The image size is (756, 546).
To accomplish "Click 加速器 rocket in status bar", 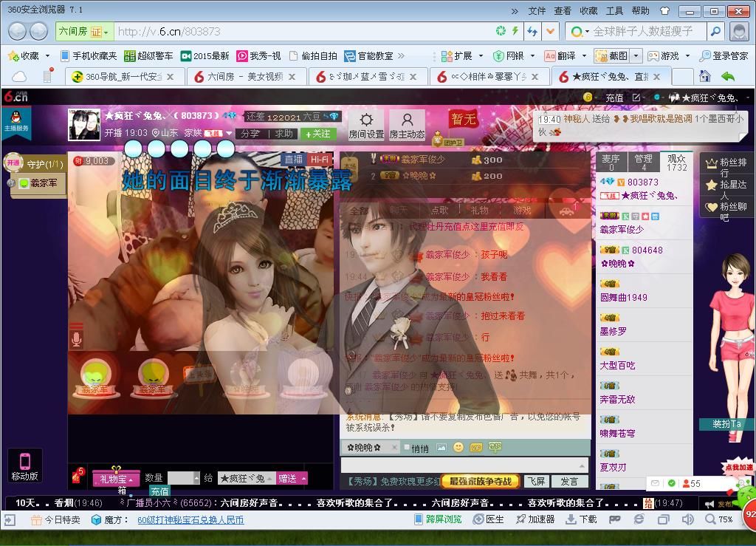I will [x=535, y=519].
